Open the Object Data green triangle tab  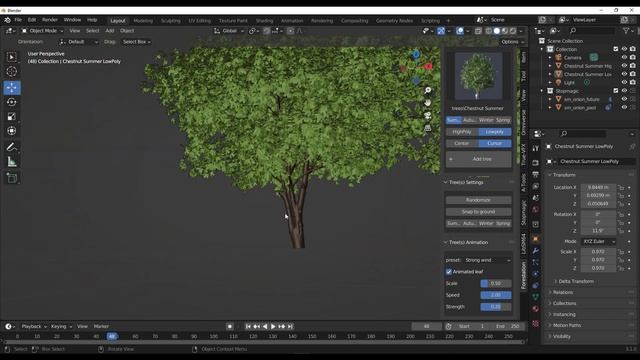click(536, 297)
